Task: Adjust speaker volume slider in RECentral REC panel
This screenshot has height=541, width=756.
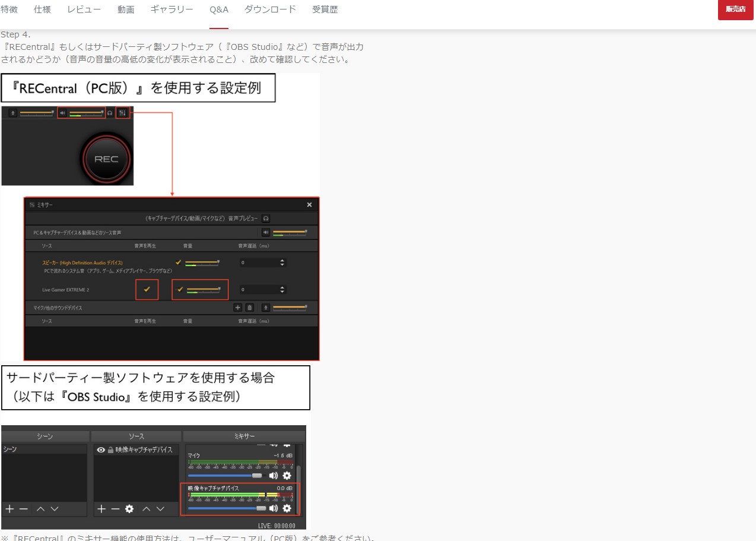Action: coord(86,113)
